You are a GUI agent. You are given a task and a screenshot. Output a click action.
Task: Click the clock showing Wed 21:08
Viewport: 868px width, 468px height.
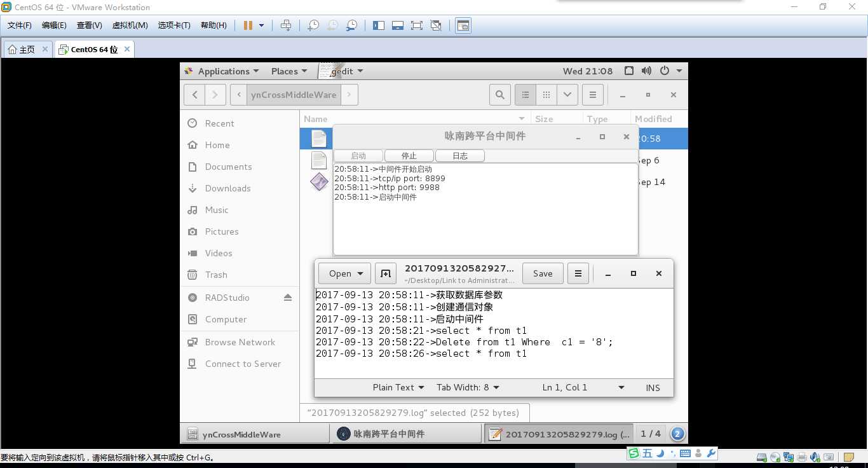(x=588, y=71)
